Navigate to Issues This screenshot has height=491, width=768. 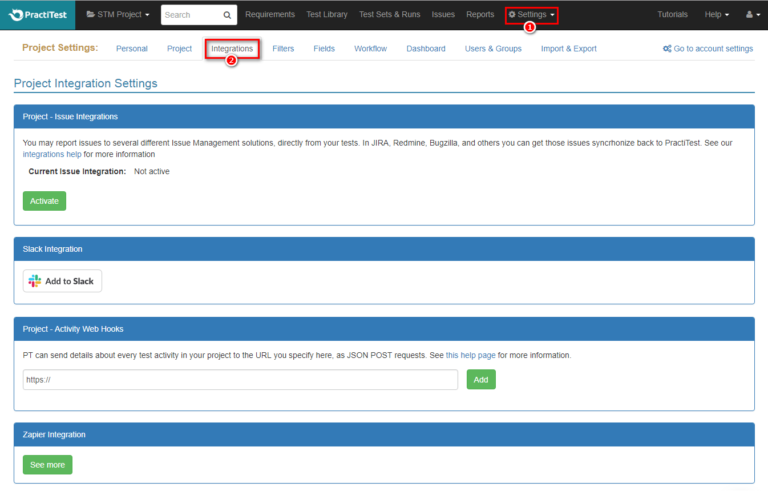(x=443, y=15)
